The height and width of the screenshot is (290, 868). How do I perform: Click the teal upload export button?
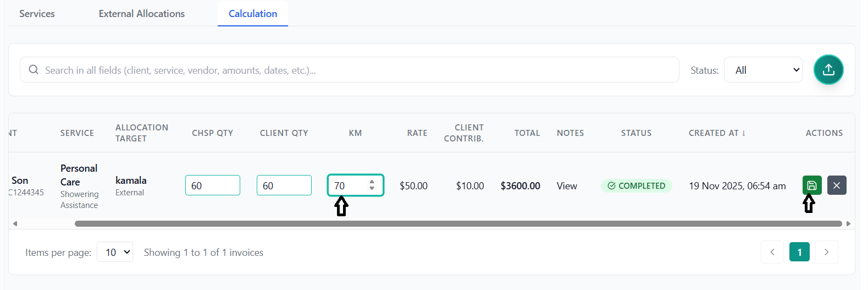coord(828,70)
